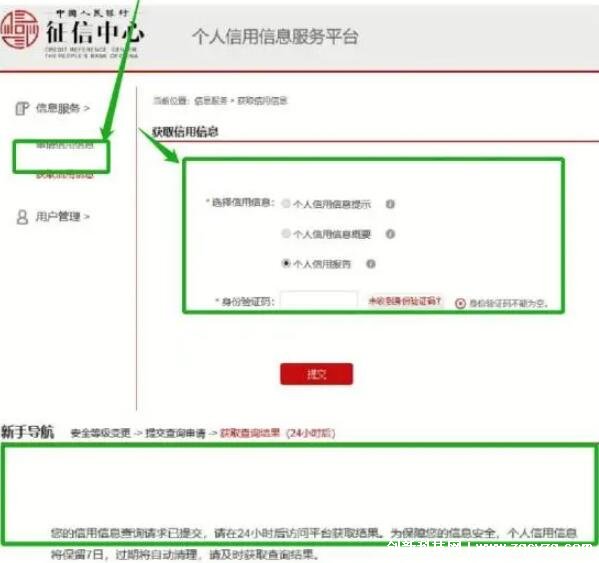The height and width of the screenshot is (563, 599).
Task: Click the 身份验证码 input field
Action: (x=319, y=301)
